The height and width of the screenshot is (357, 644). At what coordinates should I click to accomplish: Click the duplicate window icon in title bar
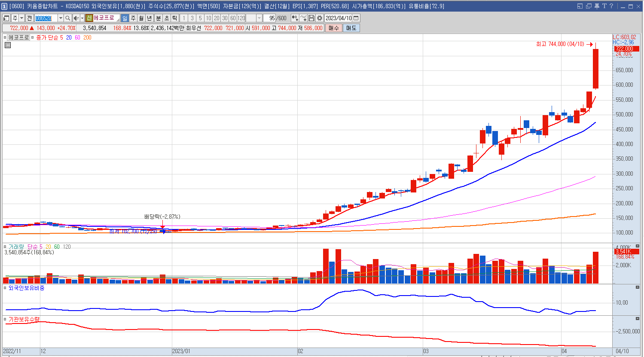click(589, 6)
